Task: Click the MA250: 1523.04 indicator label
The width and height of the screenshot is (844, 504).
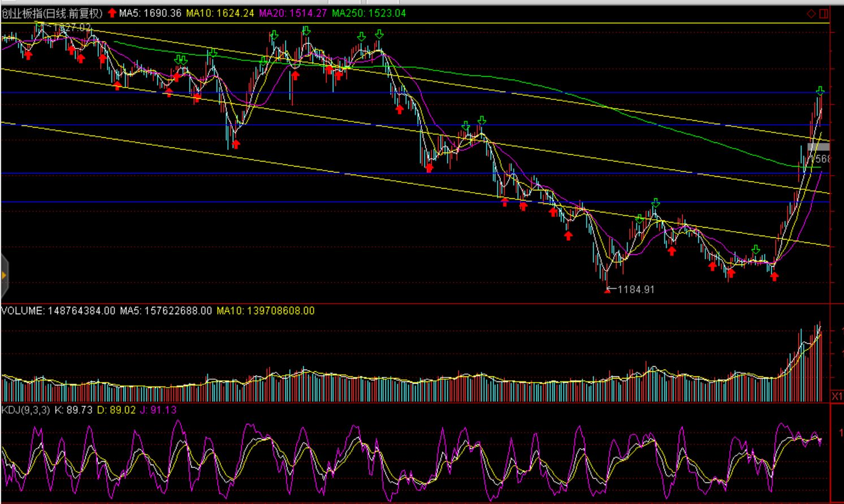Action: pyautogui.click(x=369, y=13)
